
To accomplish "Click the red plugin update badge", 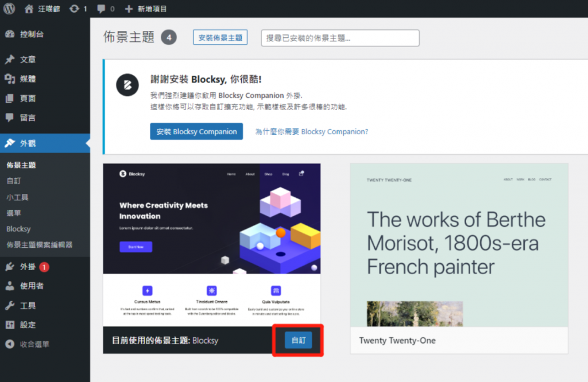I will (44, 267).
